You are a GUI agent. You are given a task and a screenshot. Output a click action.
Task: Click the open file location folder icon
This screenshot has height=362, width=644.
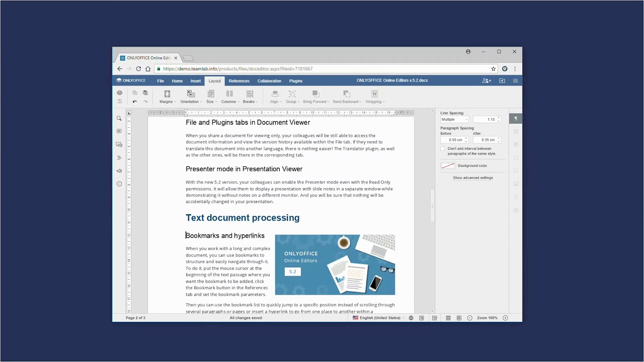click(502, 80)
